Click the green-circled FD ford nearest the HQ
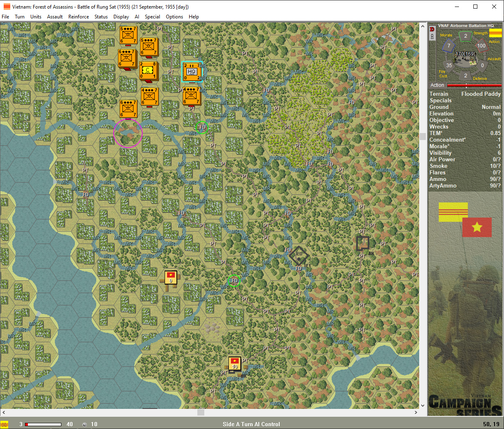The height and width of the screenshot is (429, 504). (x=202, y=127)
